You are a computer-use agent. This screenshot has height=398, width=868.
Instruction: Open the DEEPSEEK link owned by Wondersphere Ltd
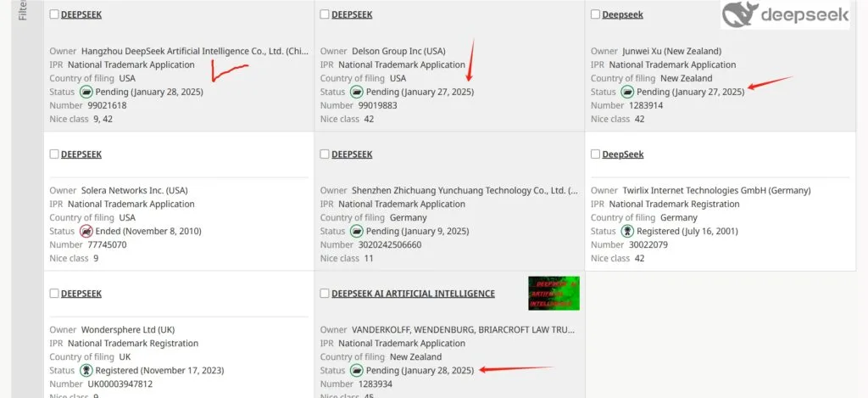tap(81, 294)
